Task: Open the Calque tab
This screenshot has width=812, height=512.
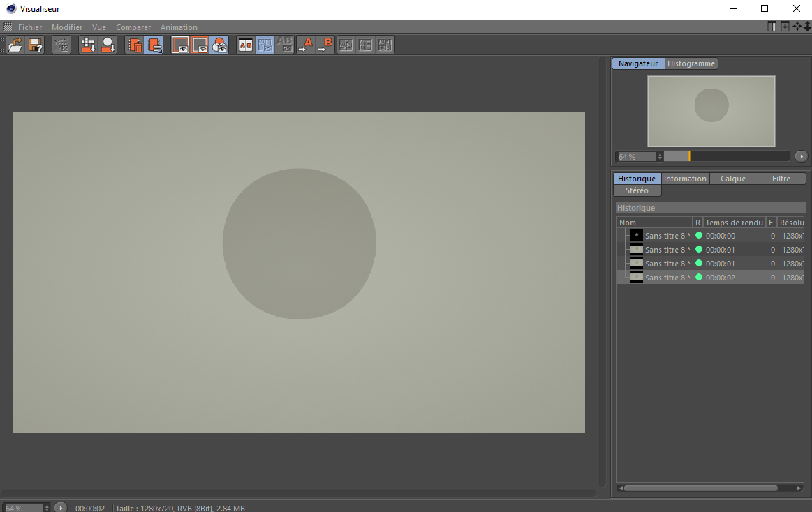Action: (733, 179)
